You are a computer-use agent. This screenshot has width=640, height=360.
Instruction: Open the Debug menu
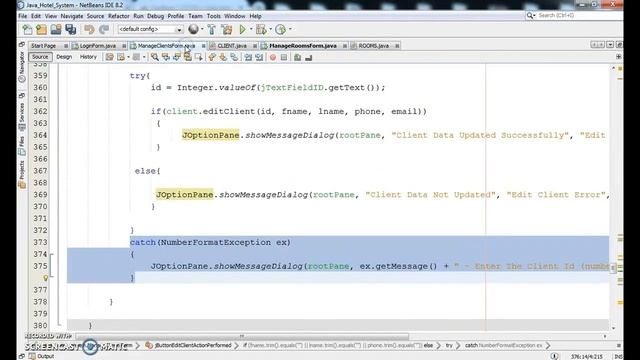click(156, 16)
